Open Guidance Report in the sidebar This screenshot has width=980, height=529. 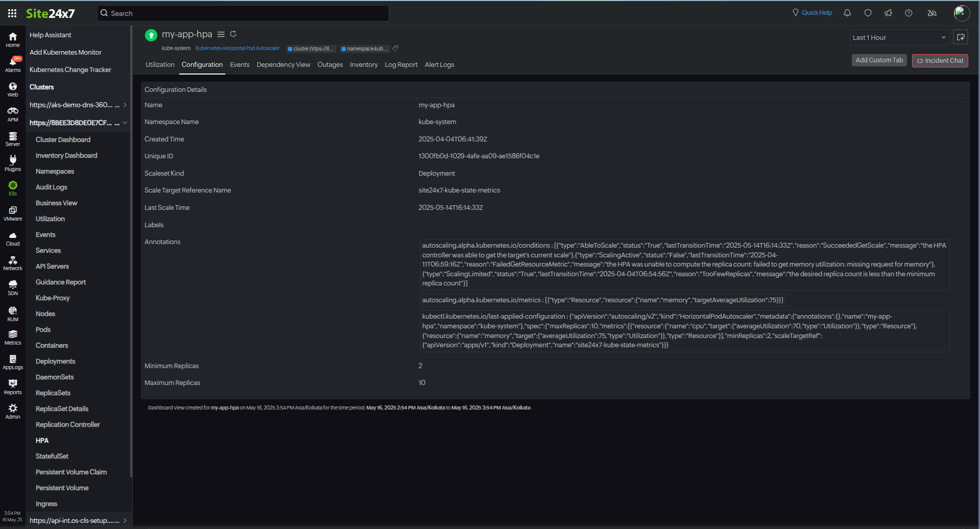(61, 282)
